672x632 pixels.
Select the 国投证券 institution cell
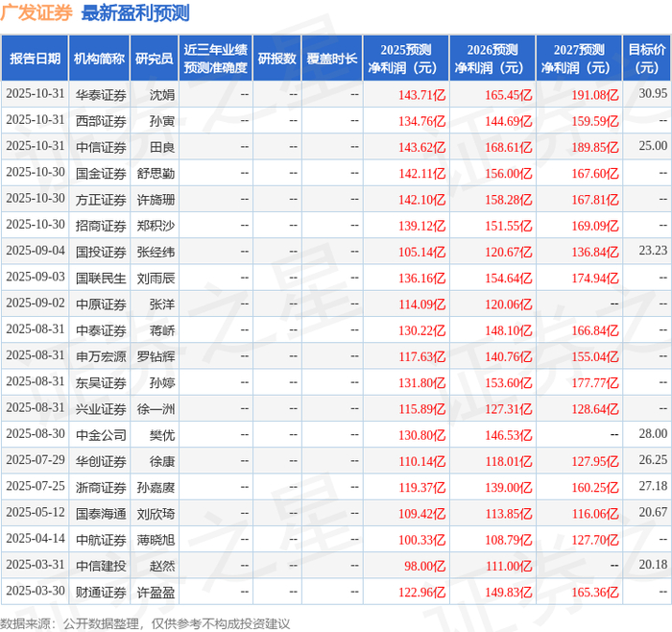(x=101, y=252)
